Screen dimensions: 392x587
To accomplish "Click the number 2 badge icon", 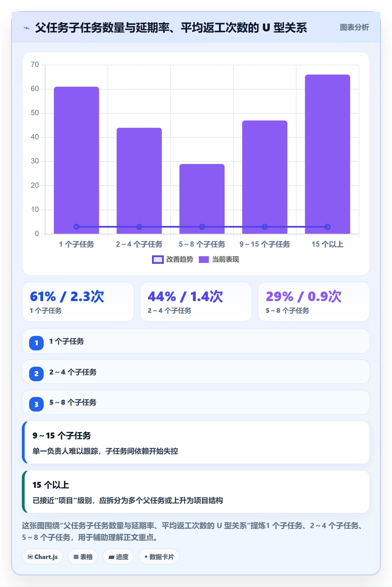I will click(36, 374).
